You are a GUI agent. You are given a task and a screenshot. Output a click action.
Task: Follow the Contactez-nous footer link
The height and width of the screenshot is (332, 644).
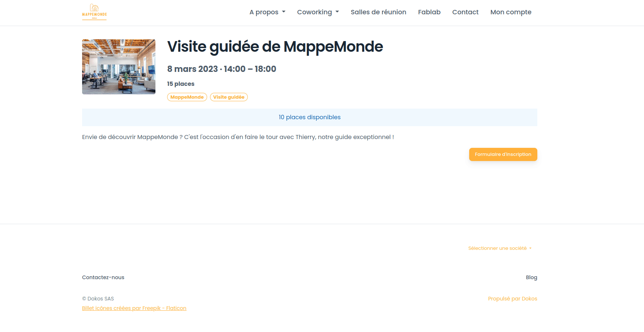coord(103,277)
